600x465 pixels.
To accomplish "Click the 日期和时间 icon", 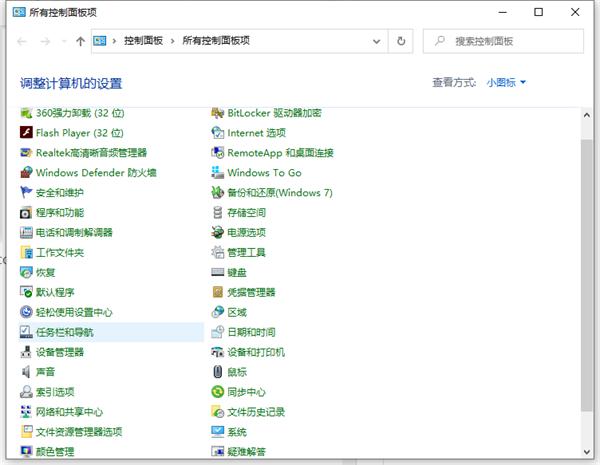I will coord(218,332).
